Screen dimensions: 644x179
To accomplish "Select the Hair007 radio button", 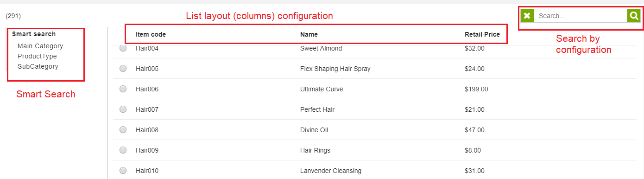I will [123, 109].
